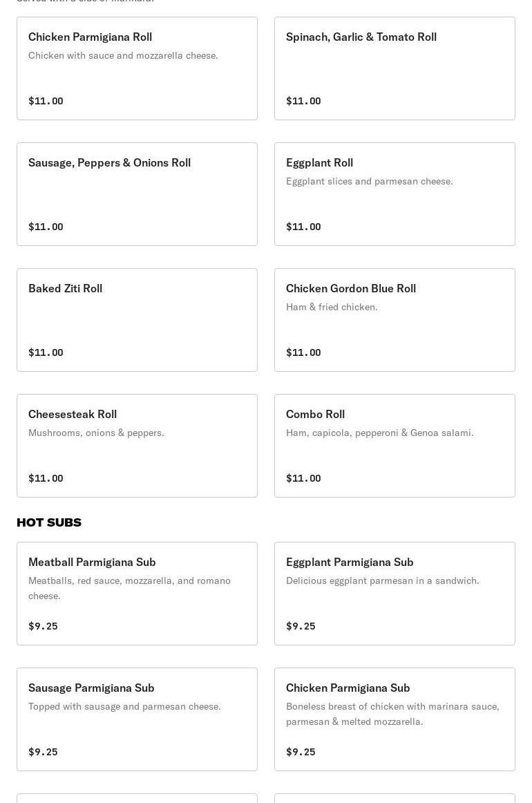The width and height of the screenshot is (532, 803).
Task: Choose the Sausage Parmigiana Sub item
Action: (x=137, y=719)
